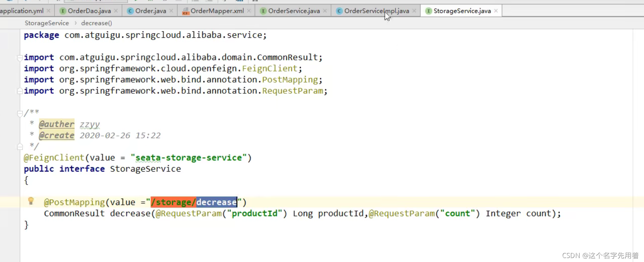Screen dimensions: 644x262
Task: Click the @auther tag in Javadoc
Action: point(56,124)
